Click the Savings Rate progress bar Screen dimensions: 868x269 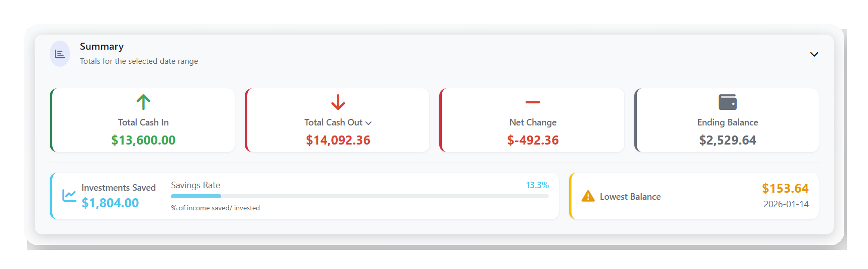click(359, 196)
